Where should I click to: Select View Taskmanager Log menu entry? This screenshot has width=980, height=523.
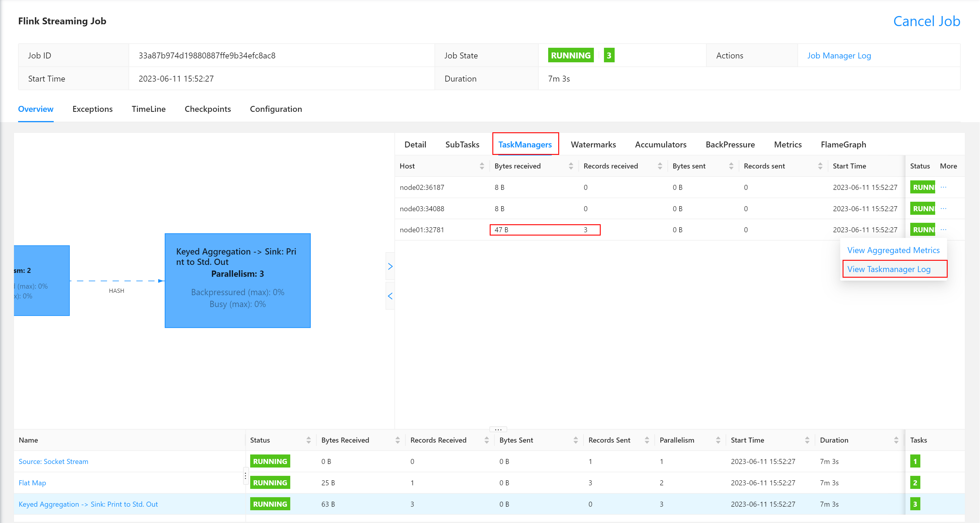pyautogui.click(x=889, y=269)
